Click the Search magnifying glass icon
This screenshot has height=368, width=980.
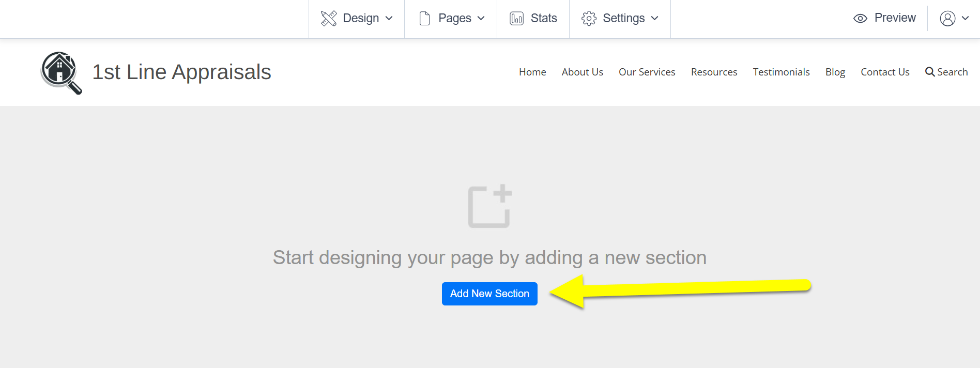(930, 72)
